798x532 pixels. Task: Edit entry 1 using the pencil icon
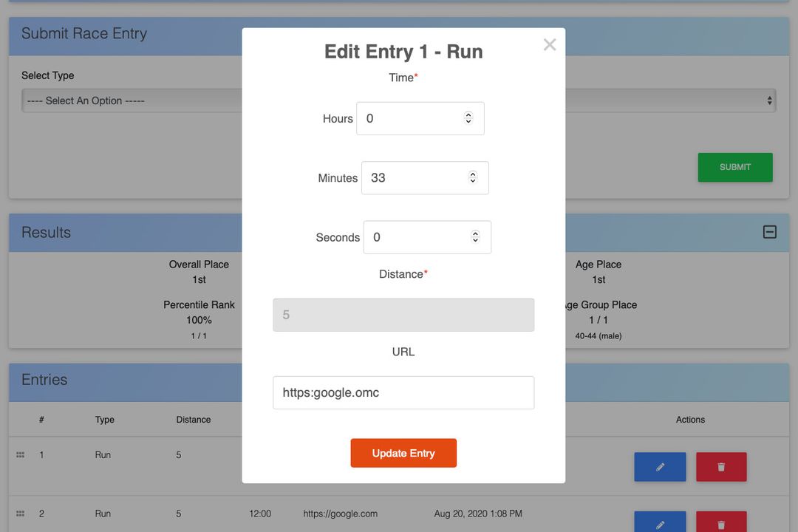pos(659,467)
